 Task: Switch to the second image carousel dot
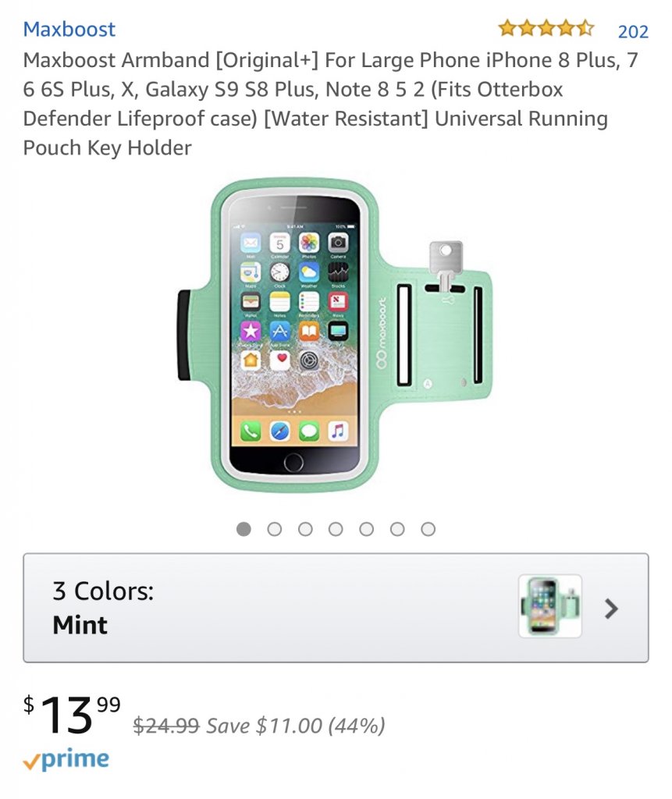click(274, 529)
